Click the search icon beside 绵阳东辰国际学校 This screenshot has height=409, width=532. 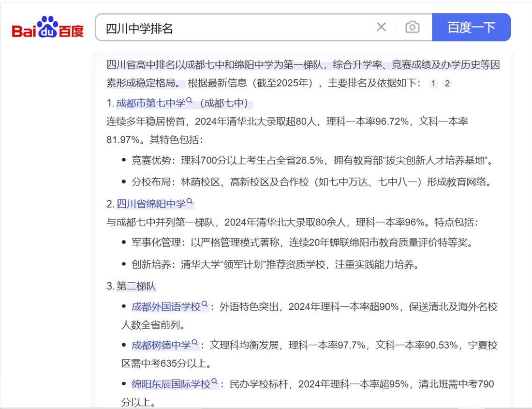point(214,381)
